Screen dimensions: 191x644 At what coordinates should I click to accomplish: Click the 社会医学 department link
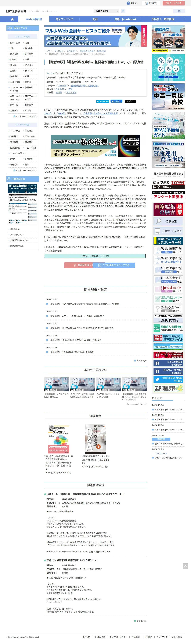(60, 89)
